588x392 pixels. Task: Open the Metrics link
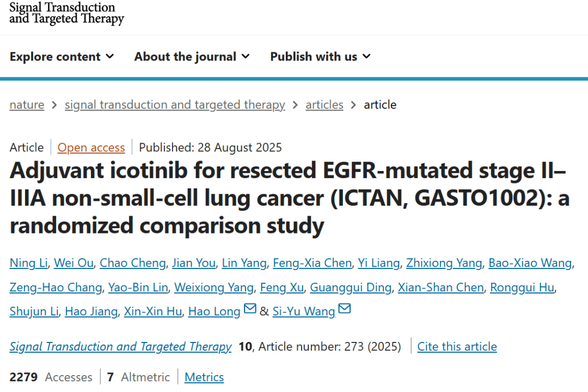pyautogui.click(x=204, y=377)
